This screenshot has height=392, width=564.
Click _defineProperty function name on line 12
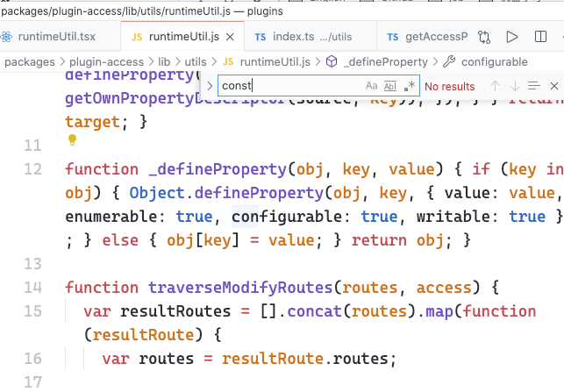218,169
